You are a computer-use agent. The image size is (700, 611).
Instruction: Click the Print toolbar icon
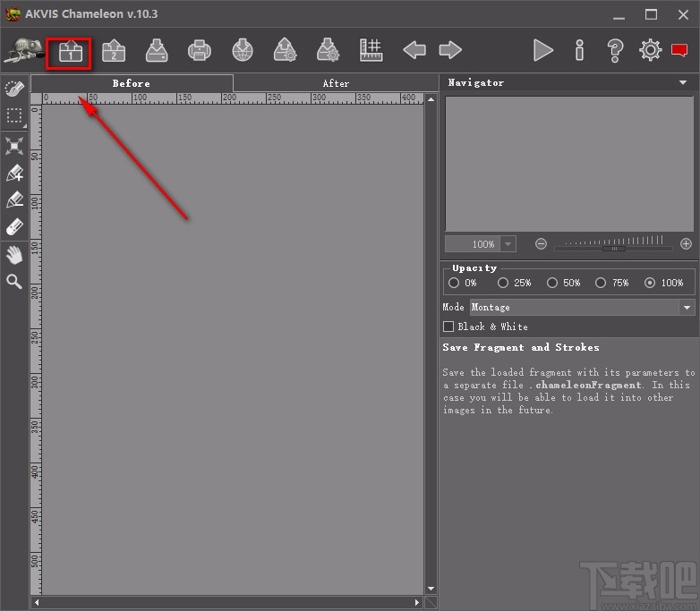pyautogui.click(x=200, y=50)
